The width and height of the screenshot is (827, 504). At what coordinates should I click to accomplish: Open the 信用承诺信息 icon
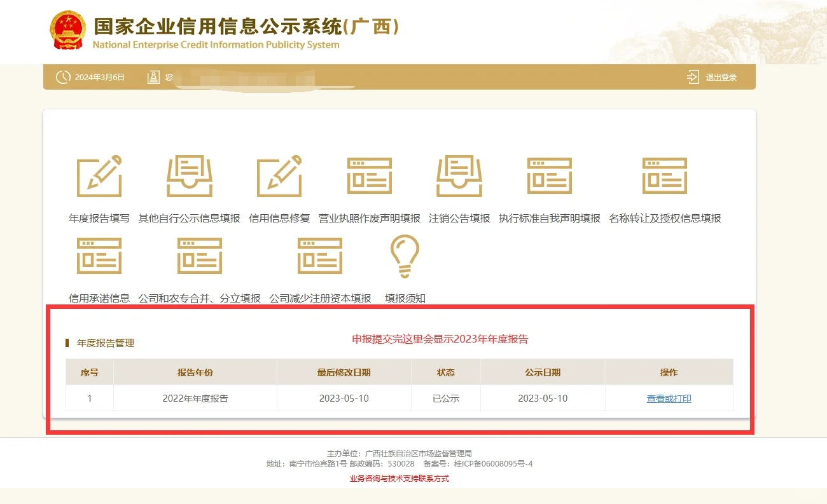[99, 255]
